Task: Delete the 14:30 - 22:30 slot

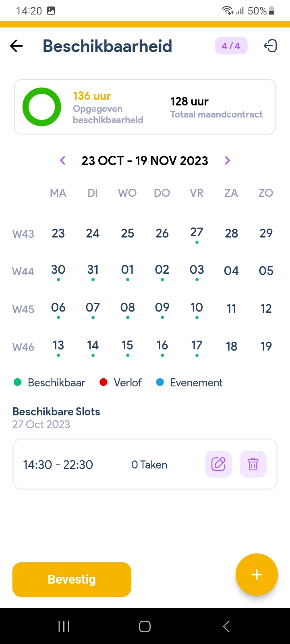Action: [x=253, y=464]
